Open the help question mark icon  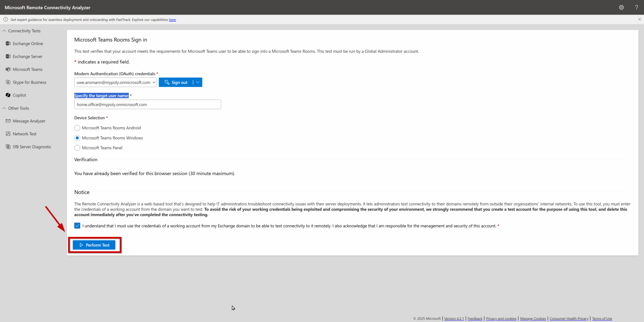636,7
